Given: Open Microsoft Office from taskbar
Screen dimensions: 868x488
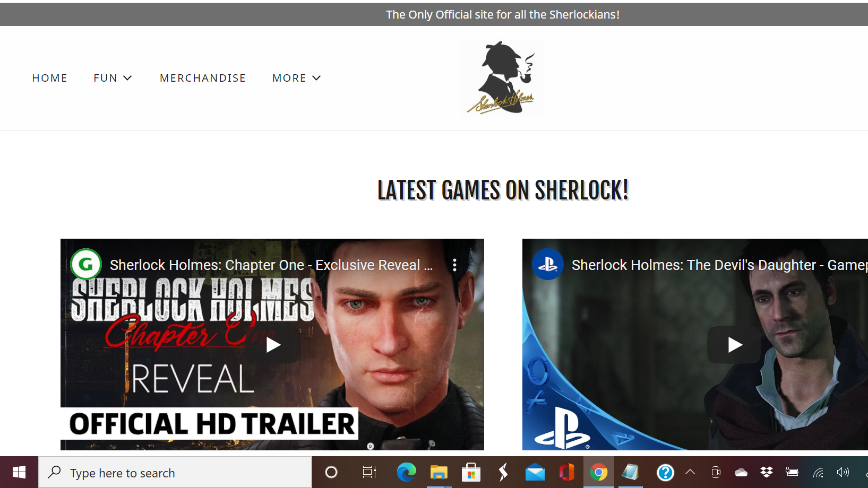Looking at the screenshot, I should pos(567,472).
